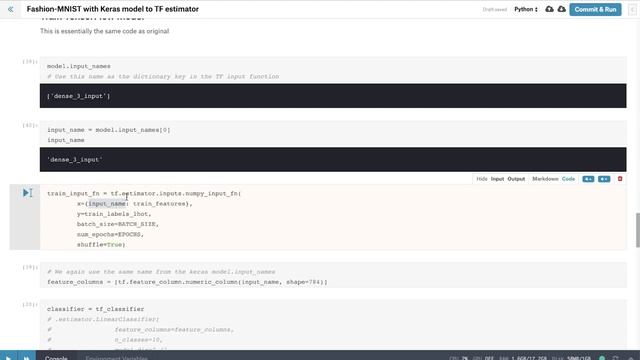Click the download cloud icon
This screenshot has width=640, height=360.
point(562,9)
